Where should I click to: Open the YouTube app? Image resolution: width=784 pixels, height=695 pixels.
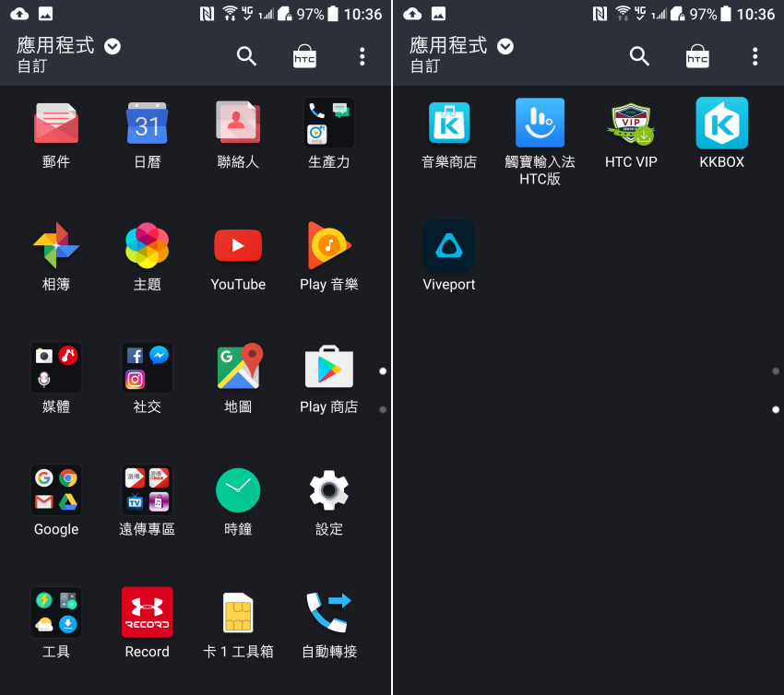click(x=238, y=245)
